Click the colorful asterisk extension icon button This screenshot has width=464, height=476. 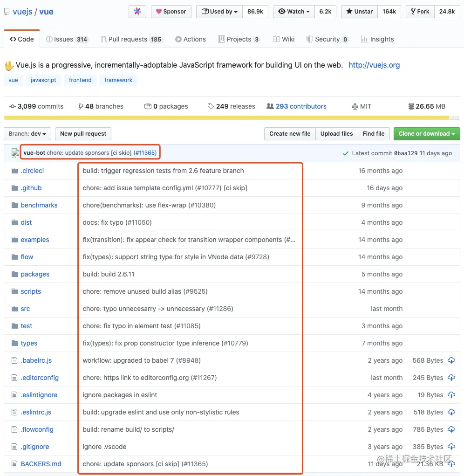pos(137,12)
